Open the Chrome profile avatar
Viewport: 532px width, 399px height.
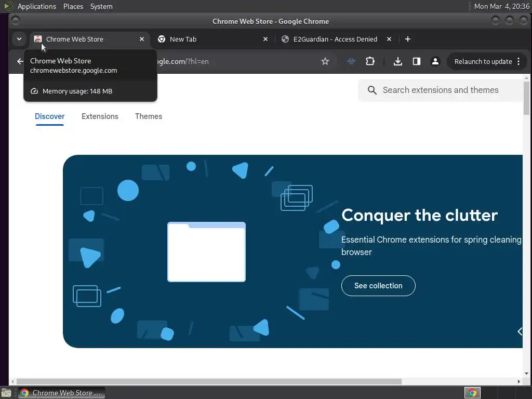(435, 61)
